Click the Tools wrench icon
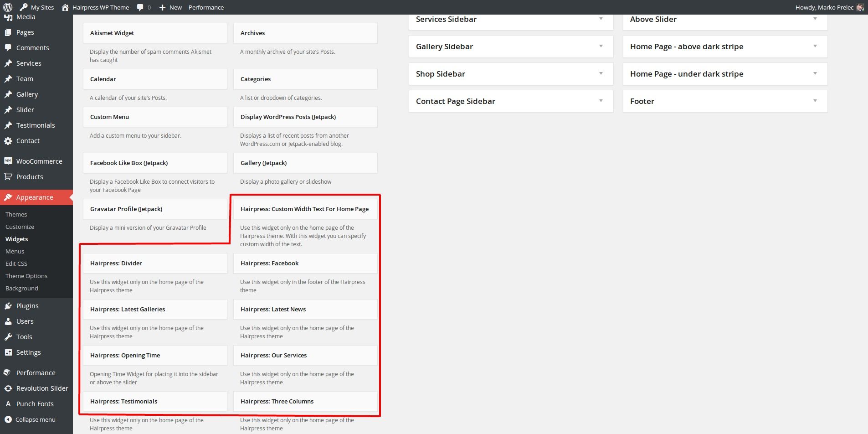The image size is (868, 434). (x=8, y=337)
